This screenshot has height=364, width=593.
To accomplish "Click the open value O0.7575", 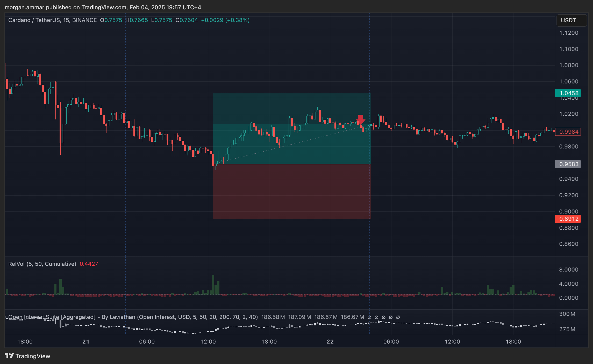I will click(x=111, y=20).
